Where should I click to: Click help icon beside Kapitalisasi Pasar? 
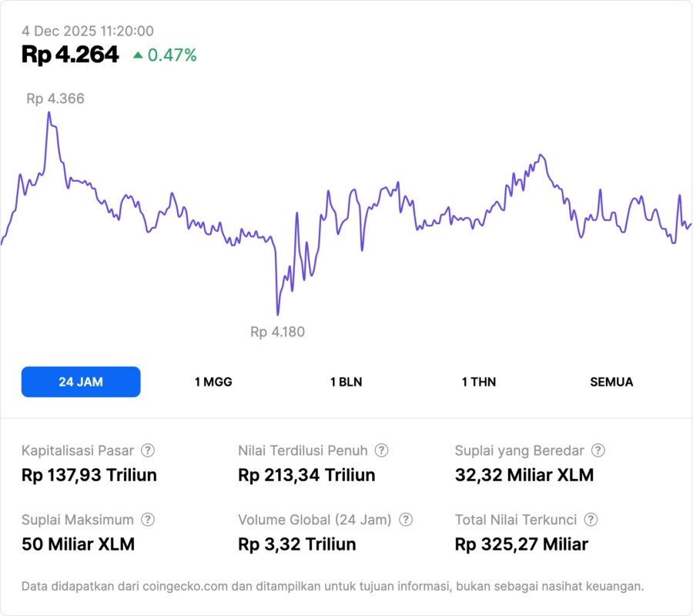(148, 450)
